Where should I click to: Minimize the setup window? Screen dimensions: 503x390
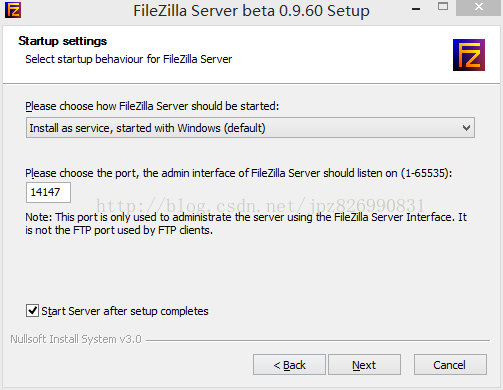[416, 9]
